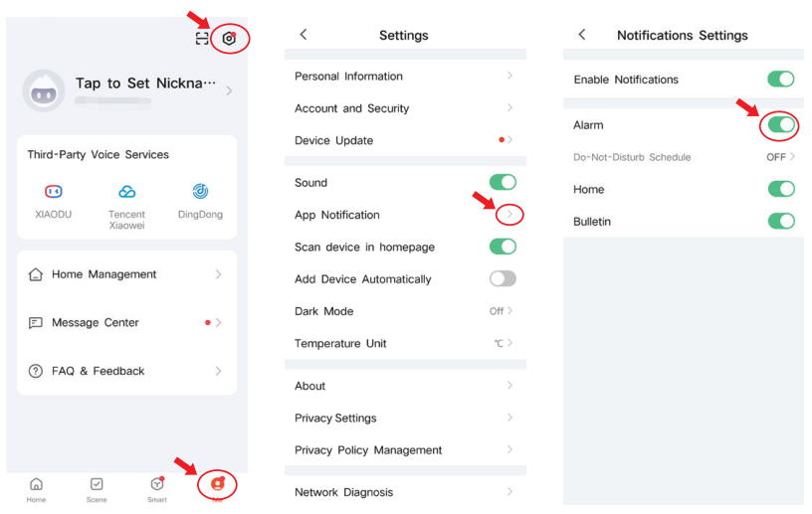Switch to the Smart tab

point(157,487)
